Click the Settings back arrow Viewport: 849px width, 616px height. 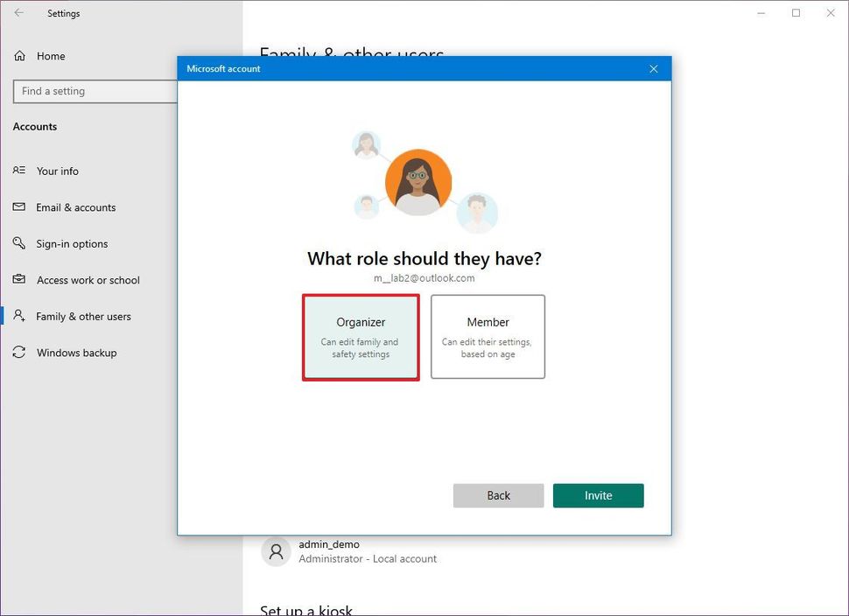[x=19, y=13]
